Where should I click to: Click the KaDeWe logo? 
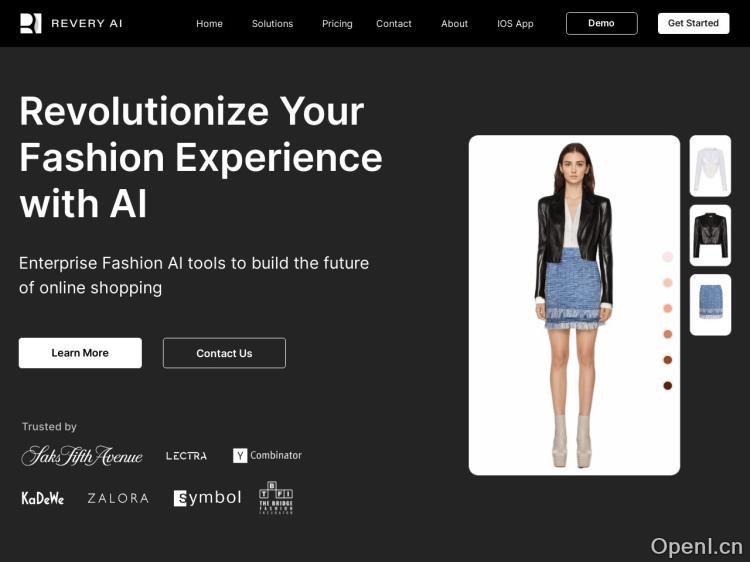click(x=43, y=498)
